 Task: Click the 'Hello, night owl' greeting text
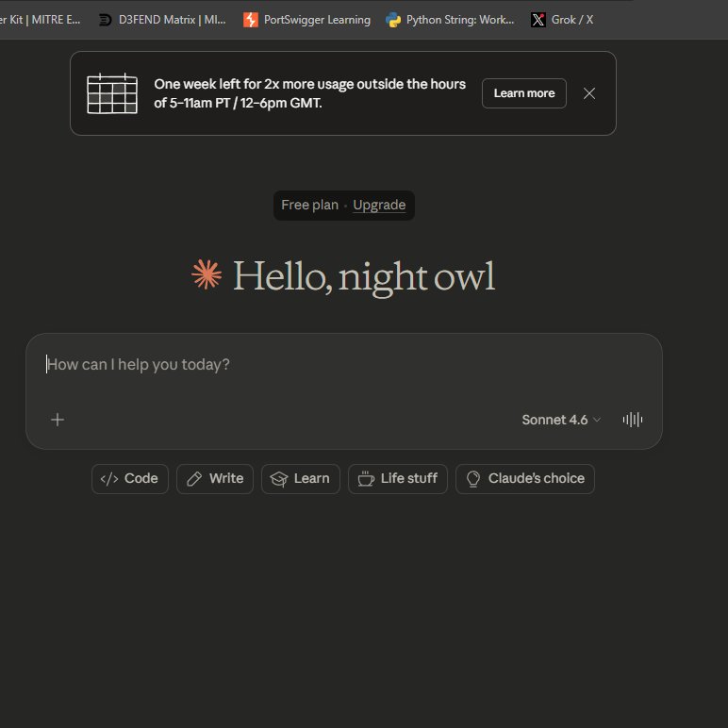[x=364, y=276]
